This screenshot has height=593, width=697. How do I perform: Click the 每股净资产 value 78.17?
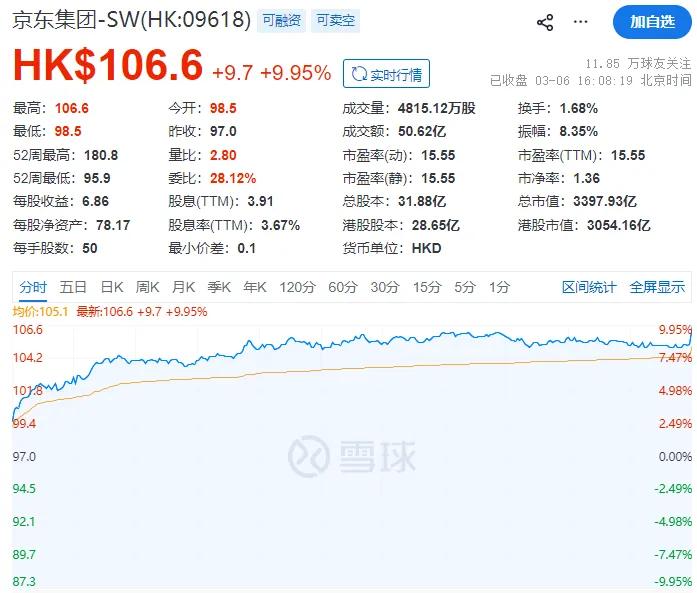(x=113, y=225)
